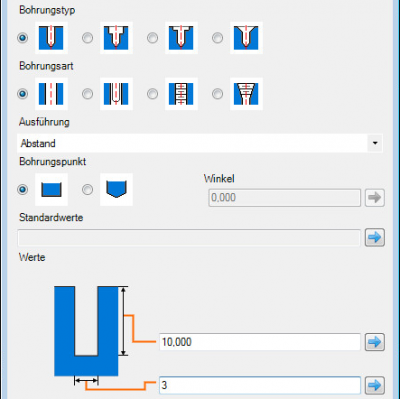Select the simple straight hole type icon
This screenshot has width=400, height=399.
pos(51,38)
